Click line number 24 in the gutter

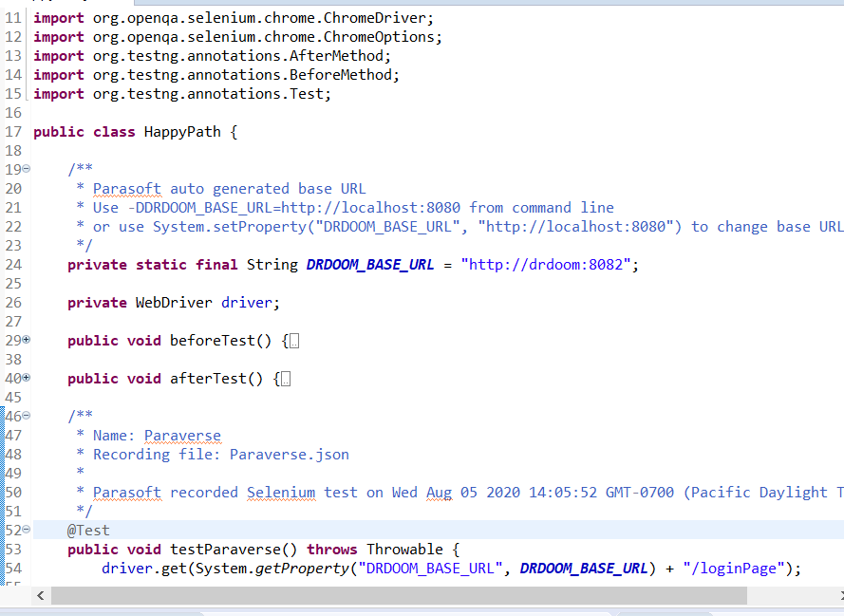(x=12, y=265)
